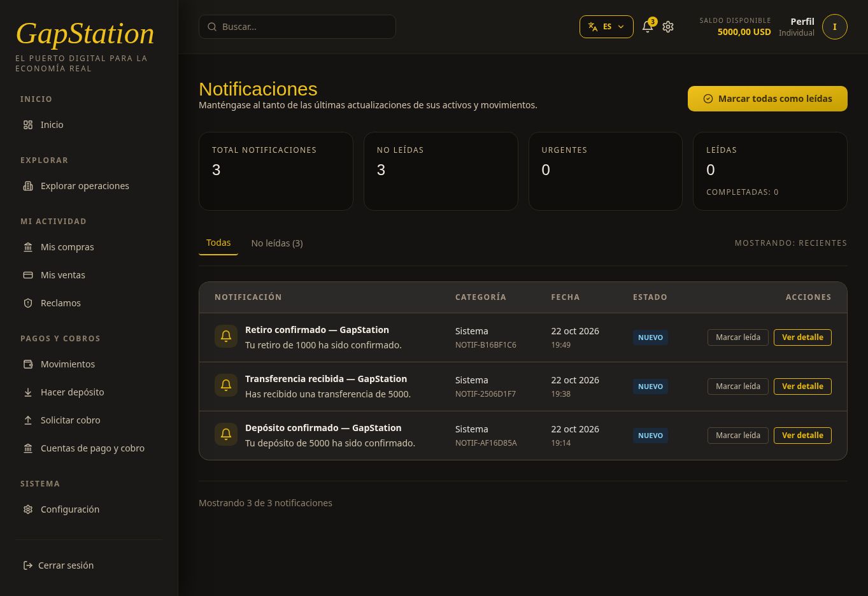View detail of Retiro confirmado notification
This screenshot has width=868, height=596.
point(802,337)
